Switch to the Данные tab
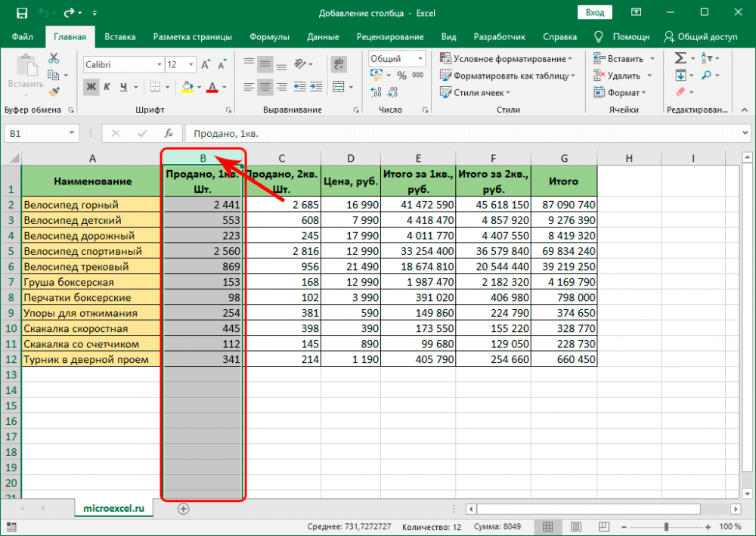This screenshot has height=536, width=756. [323, 36]
